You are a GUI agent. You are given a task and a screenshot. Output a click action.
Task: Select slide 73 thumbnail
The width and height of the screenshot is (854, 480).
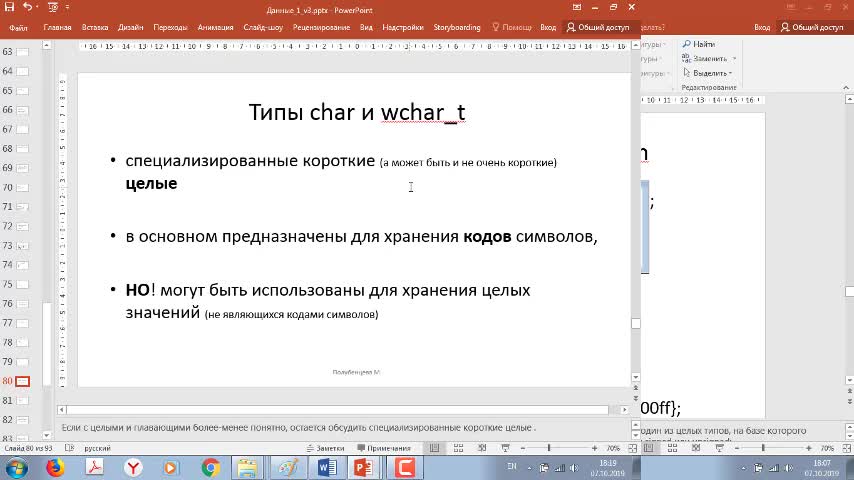pyautogui.click(x=22, y=246)
